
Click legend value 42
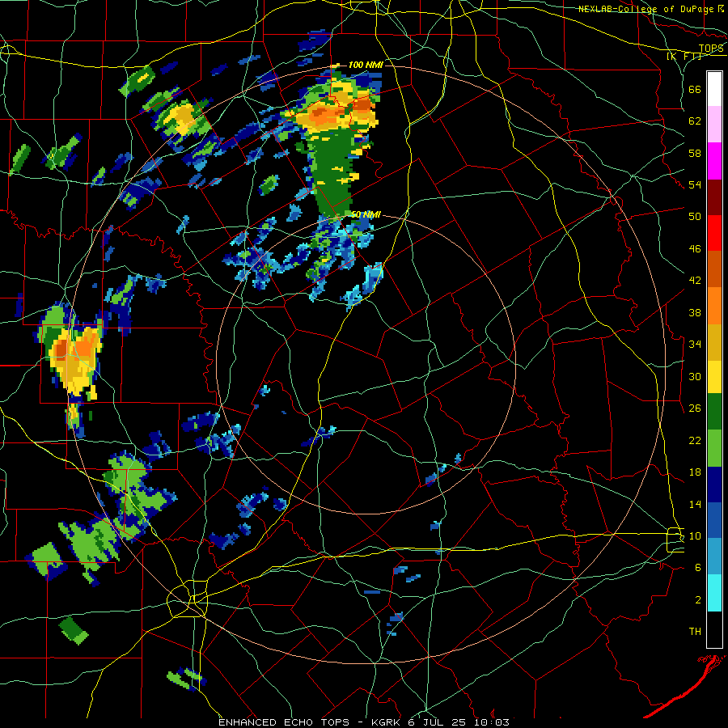(695, 281)
